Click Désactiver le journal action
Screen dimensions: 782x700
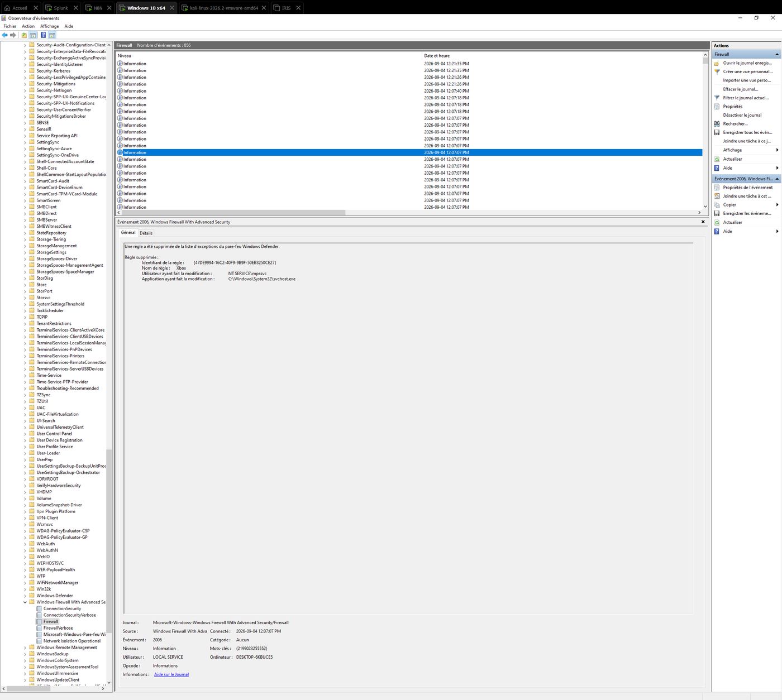(742, 115)
